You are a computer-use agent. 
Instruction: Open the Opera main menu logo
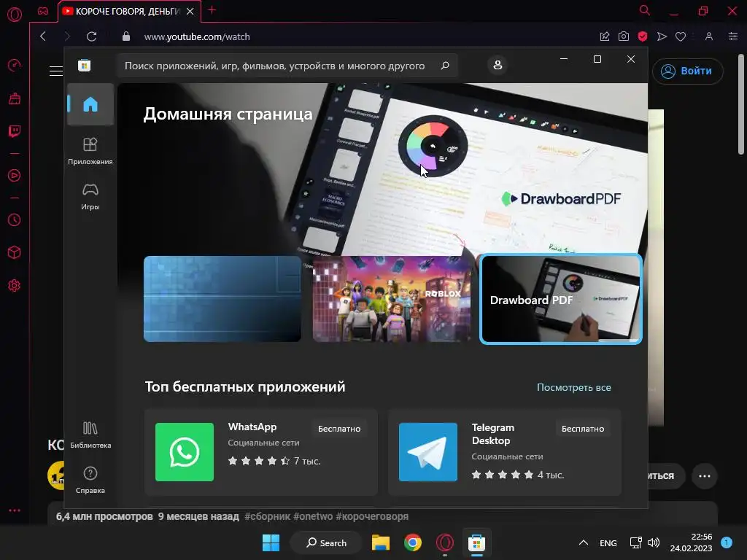coord(15,15)
